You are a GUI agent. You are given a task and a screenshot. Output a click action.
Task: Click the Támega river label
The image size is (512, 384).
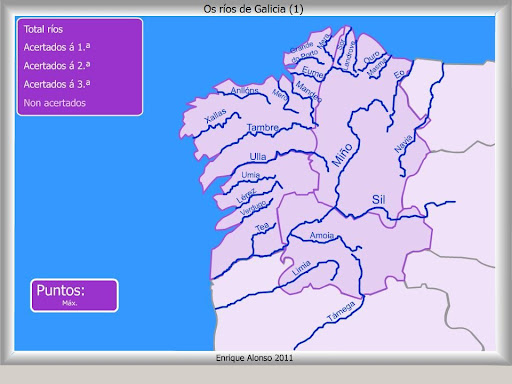(x=341, y=311)
